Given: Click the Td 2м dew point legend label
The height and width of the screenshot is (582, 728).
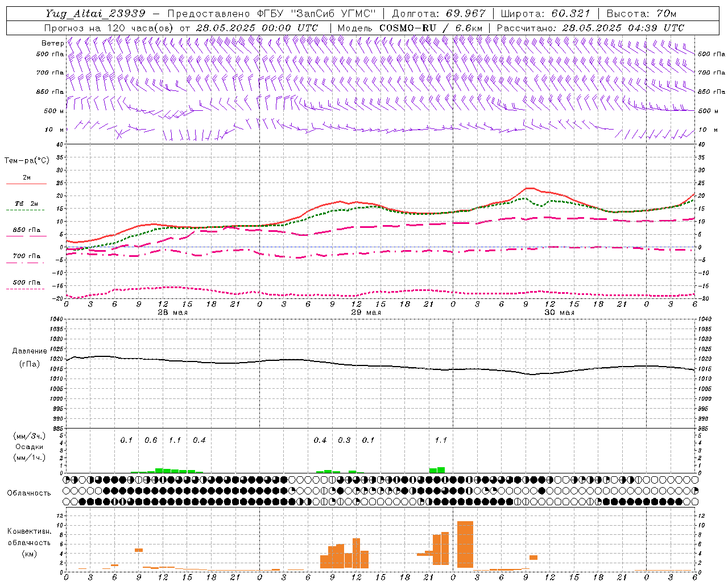Looking at the screenshot, I should [x=27, y=203].
